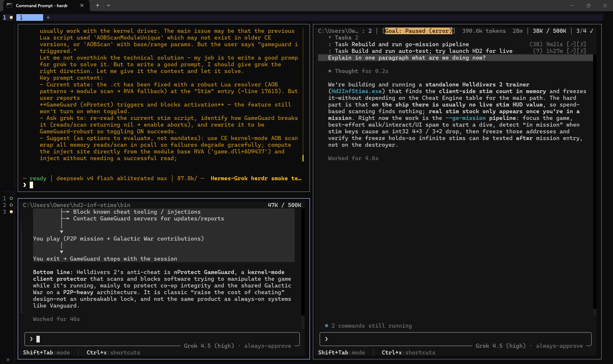Image resolution: width=613 pixels, height=364 pixels.
Task: Click the session number 2 in the right header
Action: pos(370,31)
